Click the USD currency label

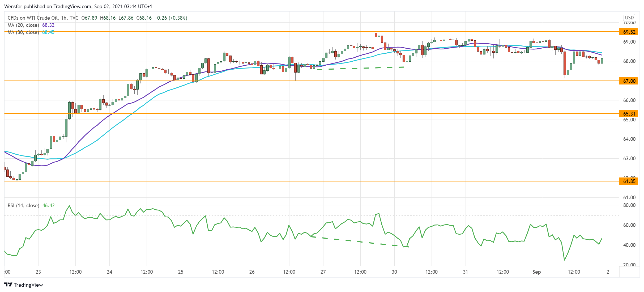(629, 18)
